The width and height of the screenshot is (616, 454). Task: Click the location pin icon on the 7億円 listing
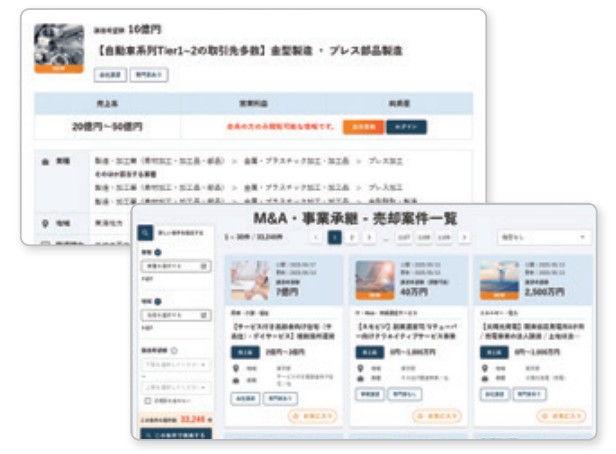(x=234, y=367)
